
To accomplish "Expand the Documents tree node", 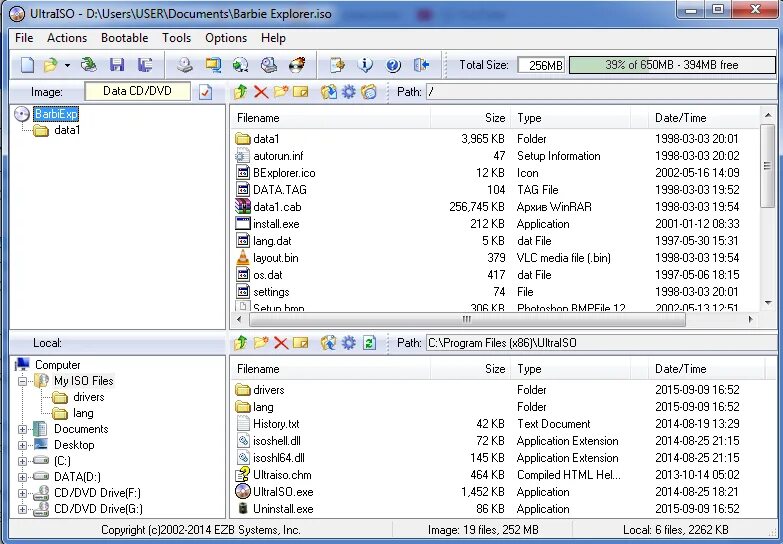I will (22, 429).
